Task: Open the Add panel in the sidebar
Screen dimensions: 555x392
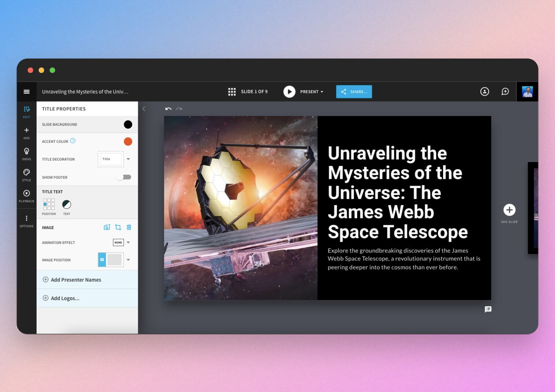Action: click(x=26, y=133)
